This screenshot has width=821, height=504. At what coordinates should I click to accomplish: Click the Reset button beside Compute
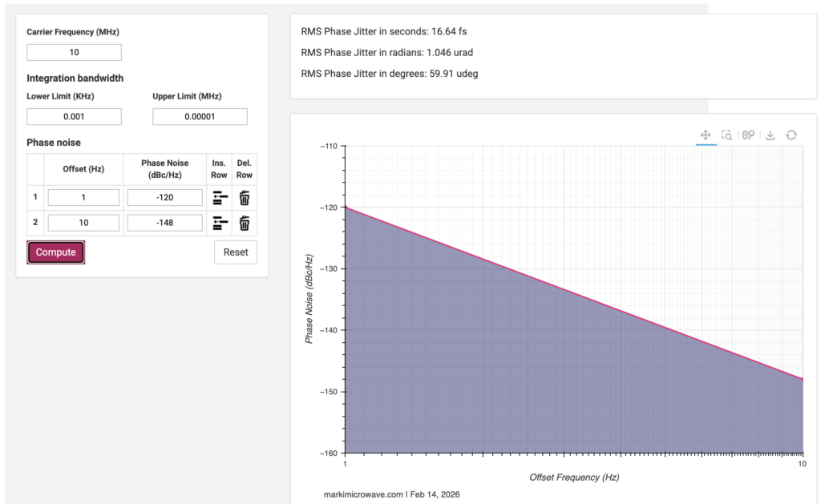tap(236, 252)
